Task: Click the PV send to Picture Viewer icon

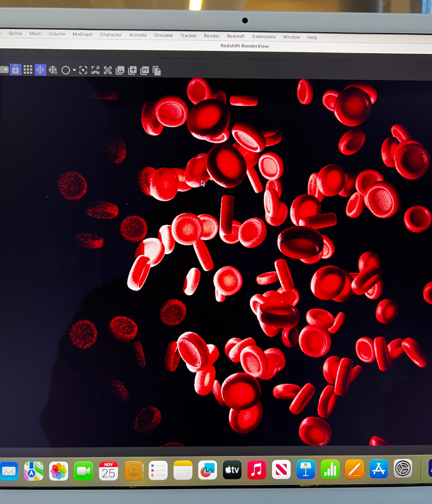Action: click(x=145, y=71)
